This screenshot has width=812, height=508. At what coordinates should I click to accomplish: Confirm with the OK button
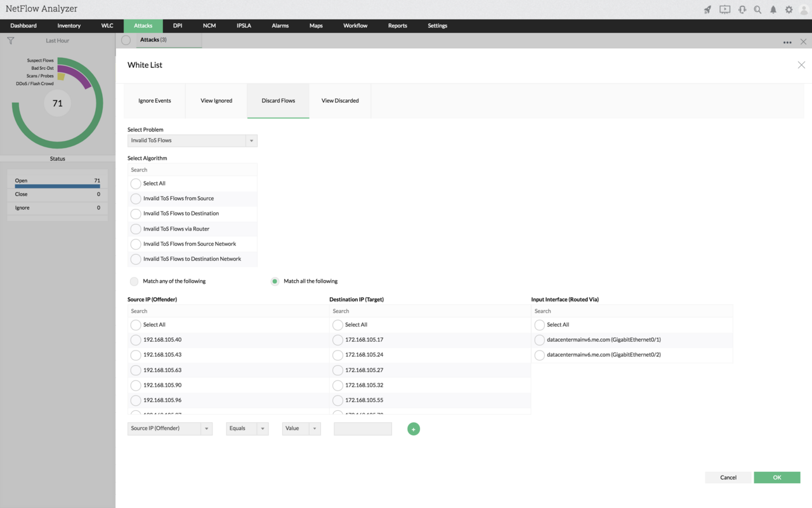coord(777,478)
